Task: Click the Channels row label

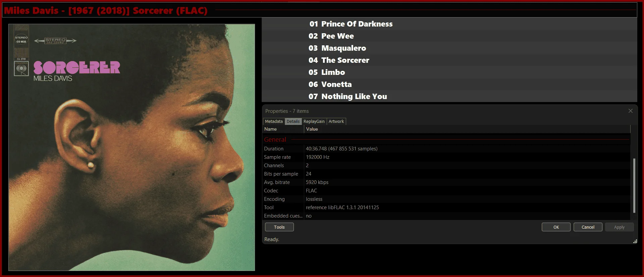Action: [x=274, y=166]
